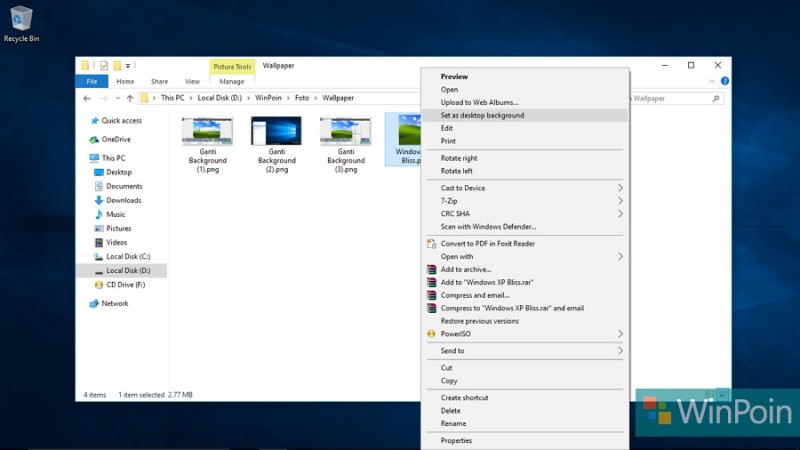Select CD Drive (F:) in navigation pane

120,285
